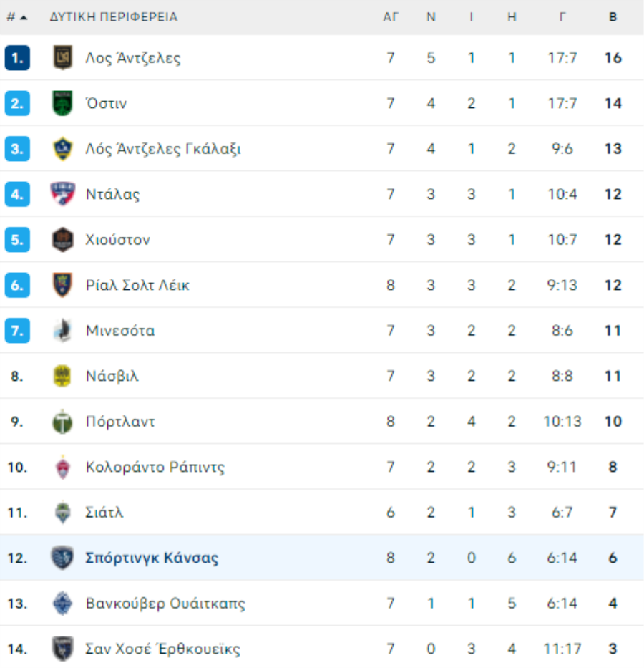This screenshot has height=668, width=644.
Task: Click the Πόρτλαντ green team crest
Action: [62, 421]
